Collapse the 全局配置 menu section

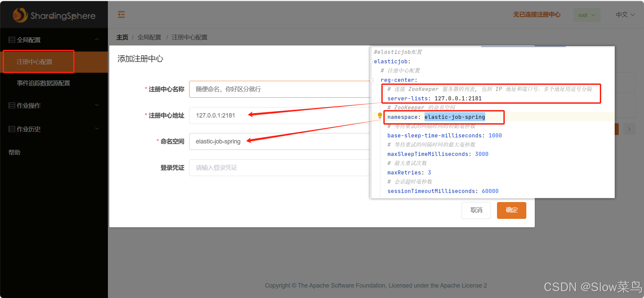[x=54, y=40]
